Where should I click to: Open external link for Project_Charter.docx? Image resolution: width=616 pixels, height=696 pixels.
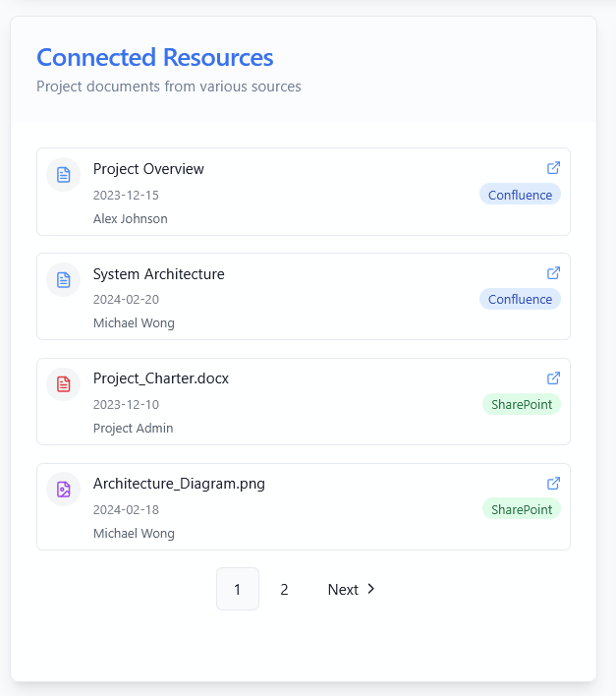coord(553,378)
